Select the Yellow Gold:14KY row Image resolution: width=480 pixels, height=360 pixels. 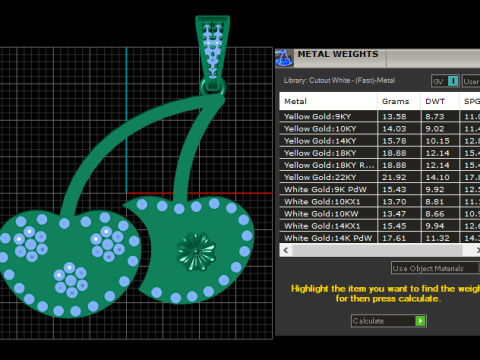(x=380, y=141)
